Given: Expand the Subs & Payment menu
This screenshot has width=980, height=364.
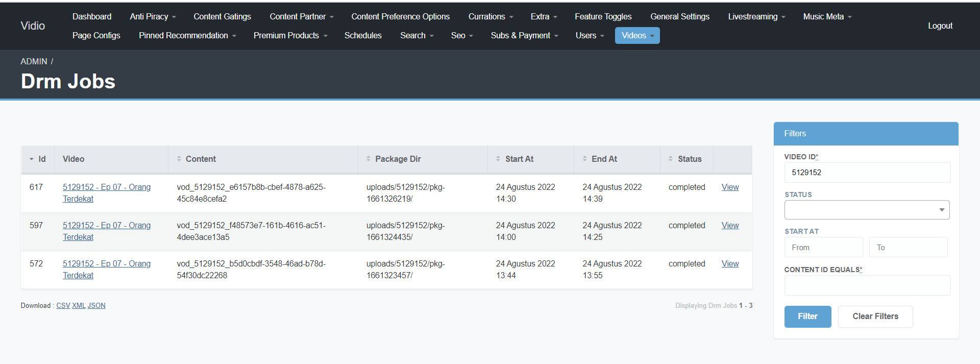Looking at the screenshot, I should 524,35.
